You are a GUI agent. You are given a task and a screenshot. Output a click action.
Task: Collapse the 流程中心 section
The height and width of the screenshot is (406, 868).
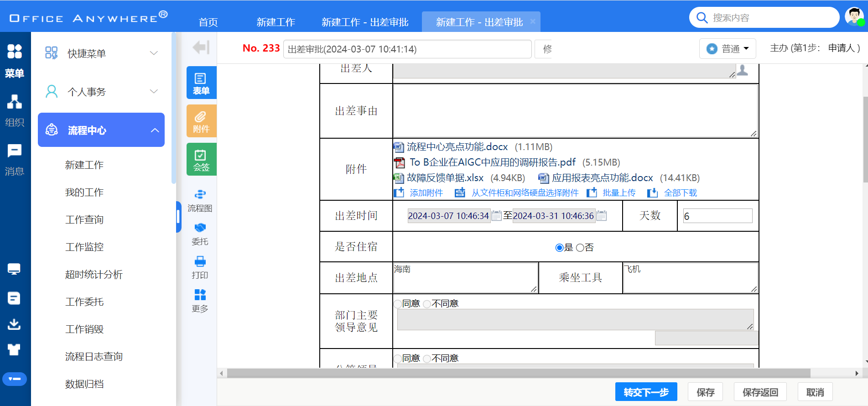101,130
